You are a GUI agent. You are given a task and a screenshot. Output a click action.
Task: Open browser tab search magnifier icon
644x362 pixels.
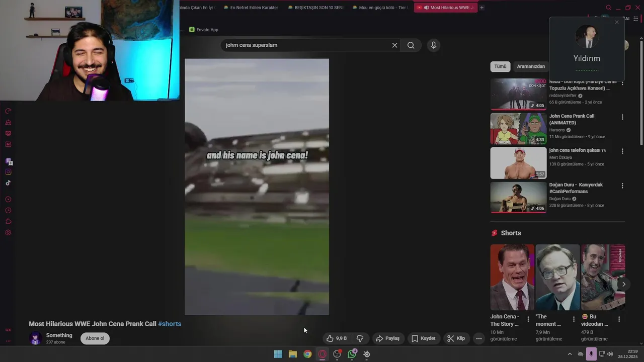coord(608,8)
